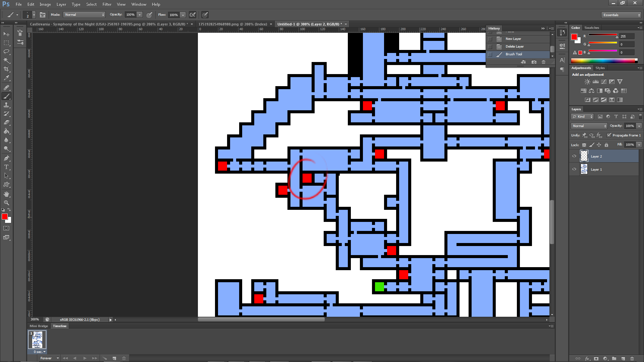Switch to Castlevania document tab
644x362 pixels.
pyautogui.click(x=108, y=24)
